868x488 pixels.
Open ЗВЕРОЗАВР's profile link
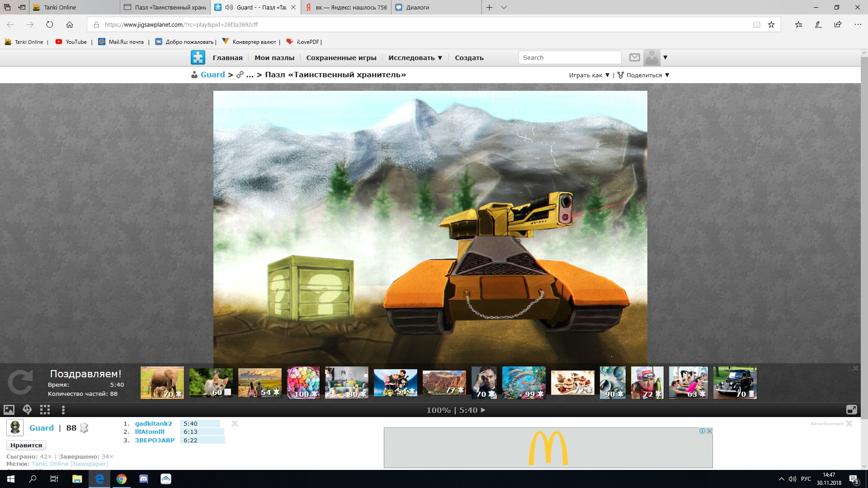(x=155, y=440)
